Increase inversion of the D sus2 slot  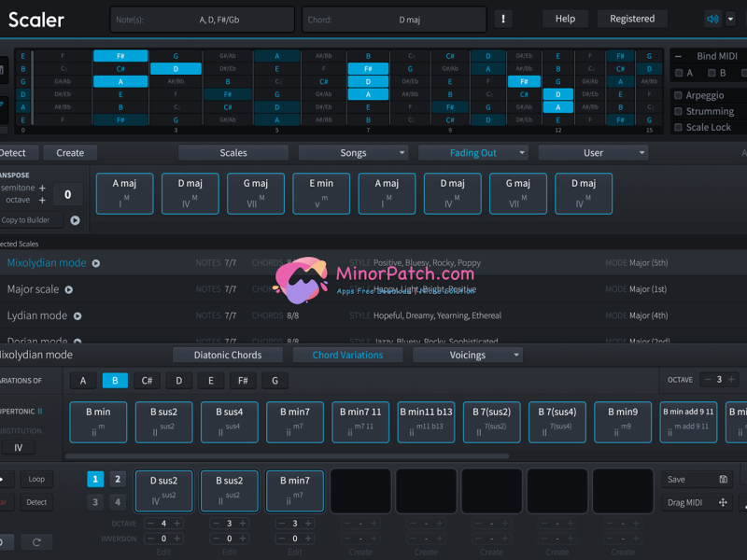177,539
